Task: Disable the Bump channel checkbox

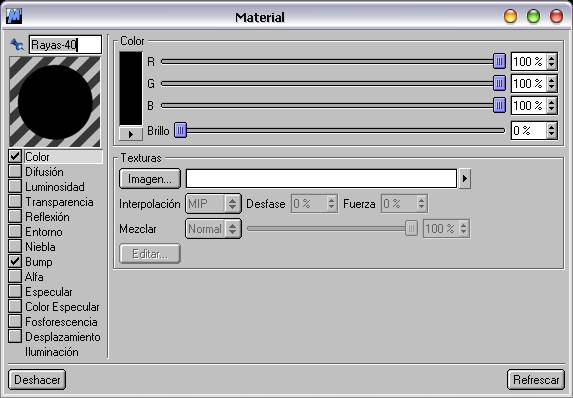Action: (15, 261)
